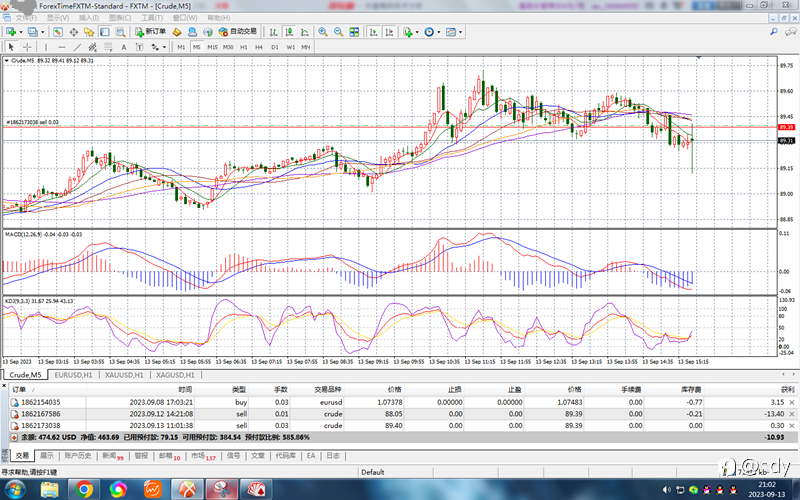Expand the periods clock dropdown arrow
Screen dimensions: 800x500
click(439, 32)
